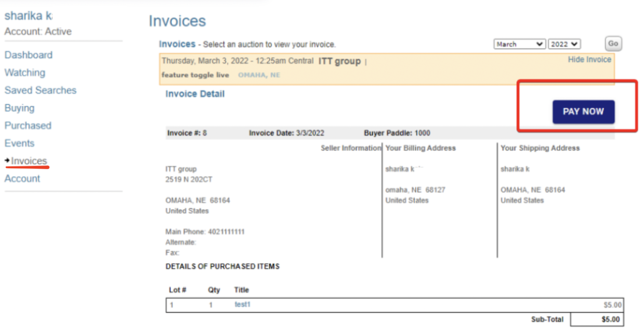Click the Go button
This screenshot has height=336, width=644.
pos(613,43)
